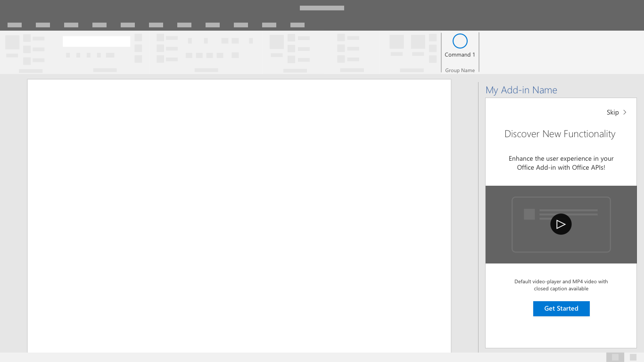Open the white font name combo box
This screenshot has height=362, width=644.
point(96,41)
